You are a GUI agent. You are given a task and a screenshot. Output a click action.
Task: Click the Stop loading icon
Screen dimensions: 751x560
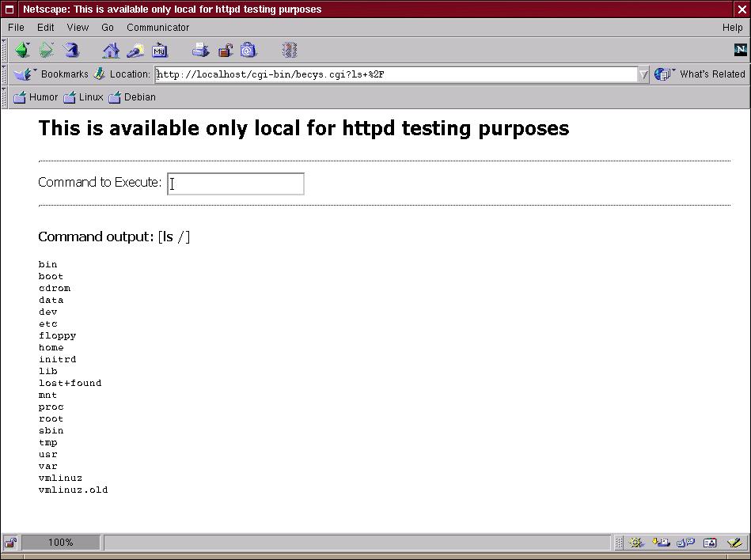point(290,51)
